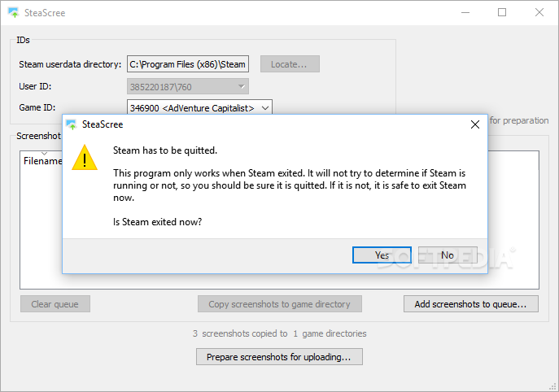Viewport: 559px width, 392px height.
Task: Click Copy screenshots to game directory
Action: (x=280, y=304)
